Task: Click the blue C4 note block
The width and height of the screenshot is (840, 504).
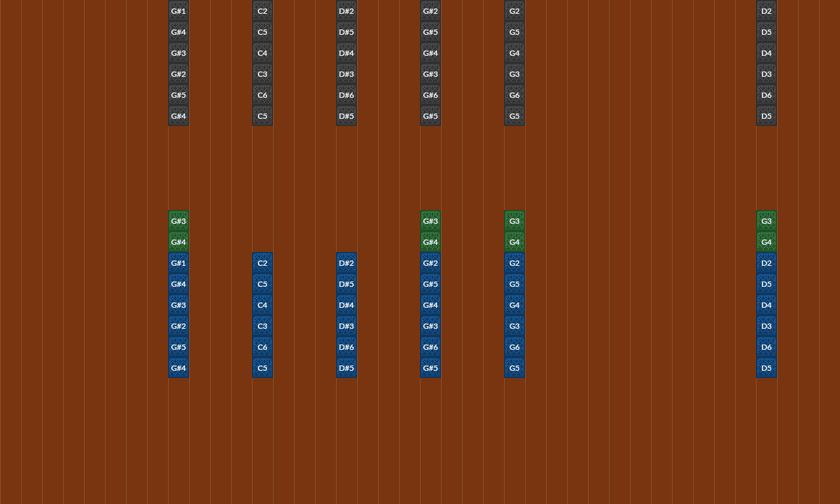Action: click(x=262, y=305)
